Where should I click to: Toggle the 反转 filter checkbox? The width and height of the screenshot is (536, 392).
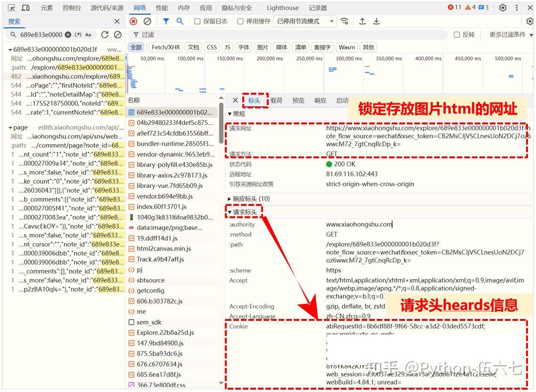(x=456, y=34)
